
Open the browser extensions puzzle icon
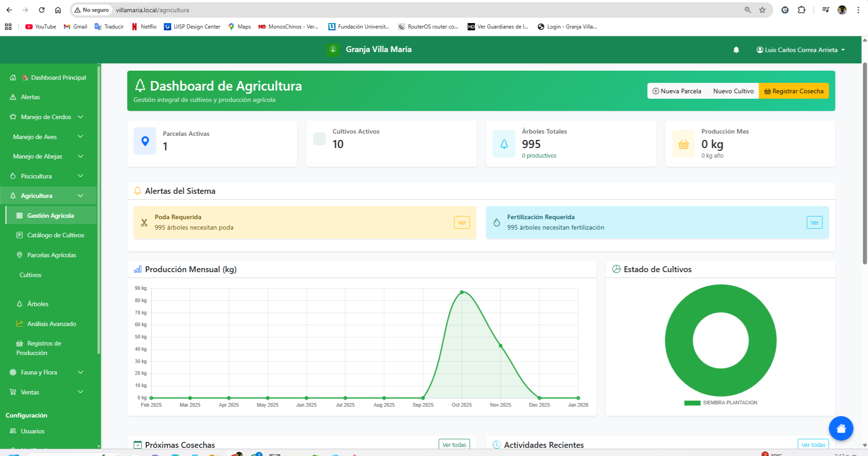[x=801, y=10]
